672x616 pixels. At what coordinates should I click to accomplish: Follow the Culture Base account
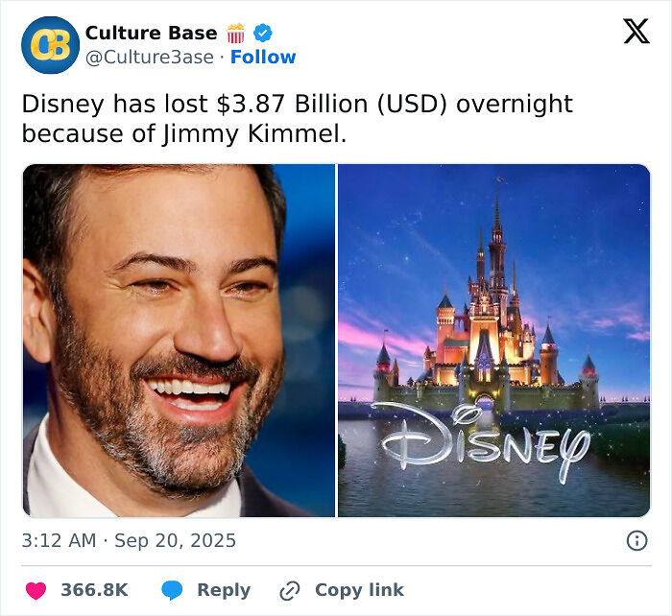(263, 57)
